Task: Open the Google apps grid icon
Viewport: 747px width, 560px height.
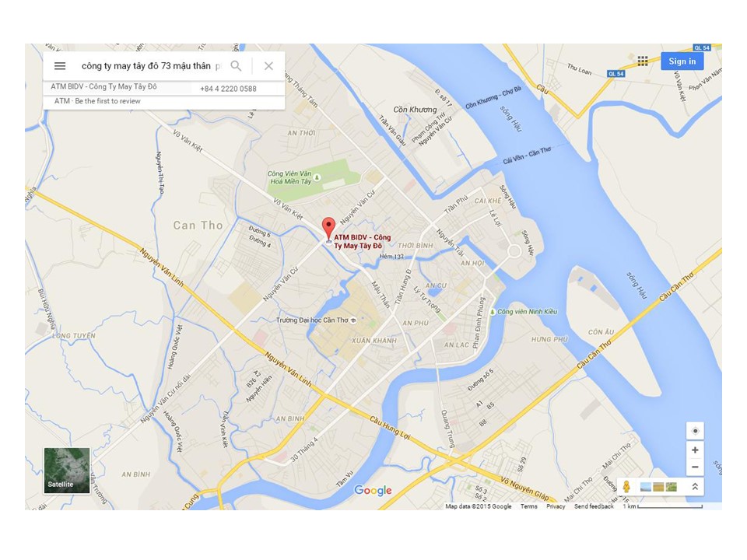Action: click(x=643, y=61)
